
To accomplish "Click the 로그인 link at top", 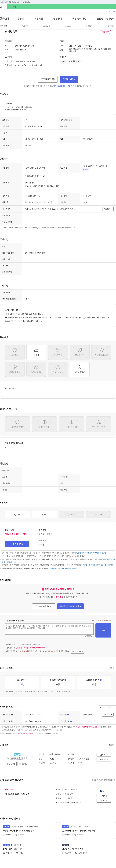I will 108,11.
